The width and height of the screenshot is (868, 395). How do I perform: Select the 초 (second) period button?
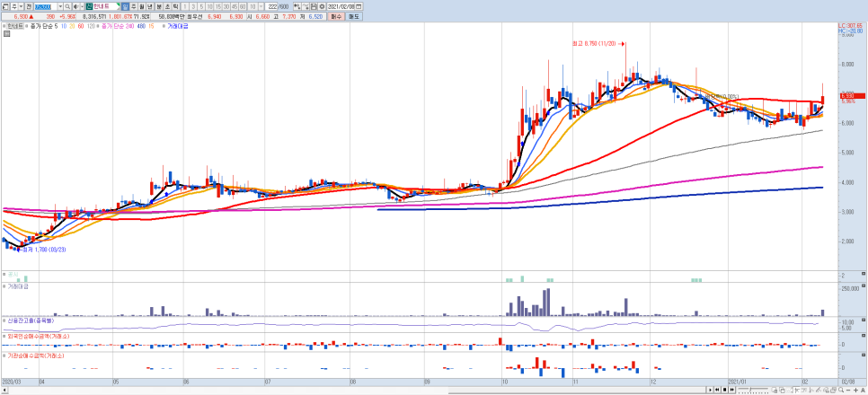tap(167, 6)
